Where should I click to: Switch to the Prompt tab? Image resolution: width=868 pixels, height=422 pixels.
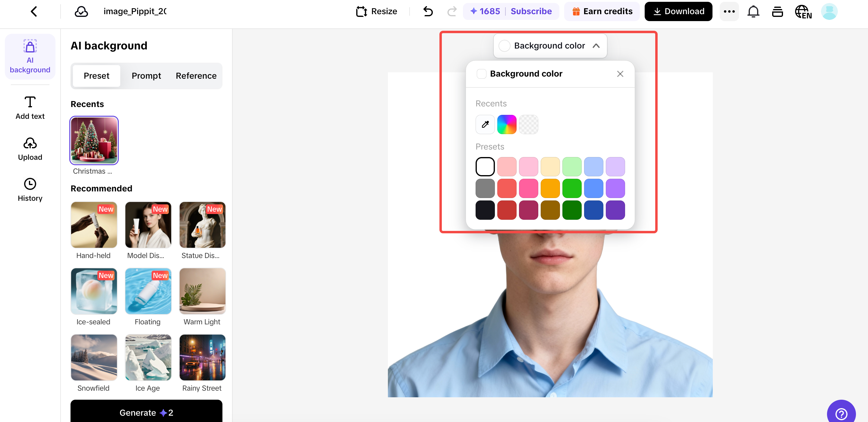[x=146, y=76]
